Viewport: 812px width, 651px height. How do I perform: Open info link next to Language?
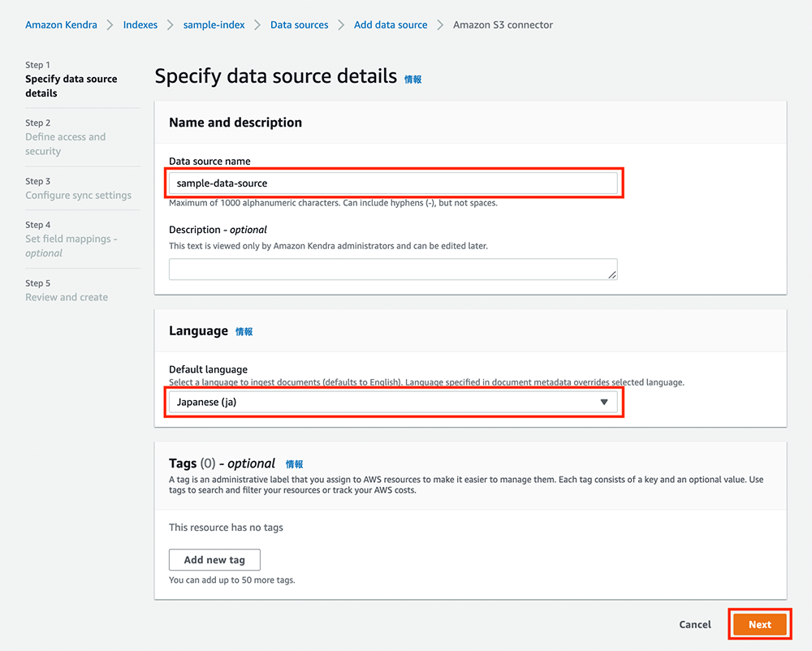[x=244, y=332]
